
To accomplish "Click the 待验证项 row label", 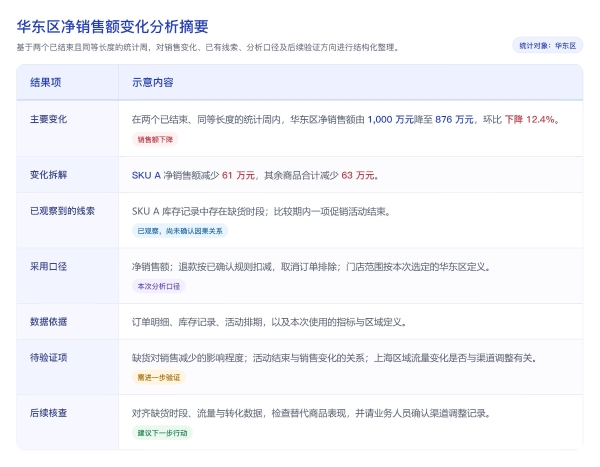I will point(49,358).
